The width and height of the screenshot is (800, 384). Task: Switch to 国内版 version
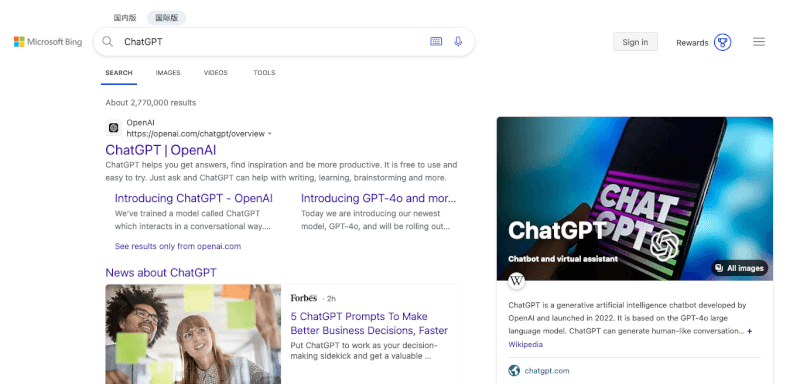pyautogui.click(x=125, y=18)
